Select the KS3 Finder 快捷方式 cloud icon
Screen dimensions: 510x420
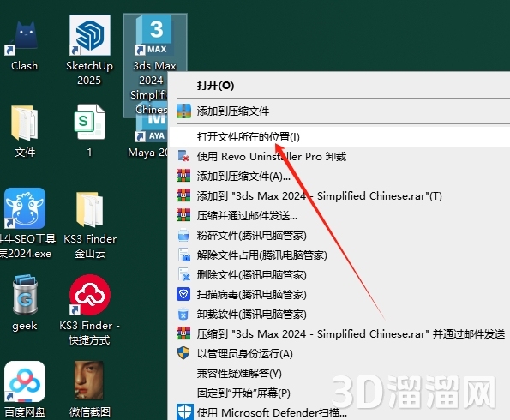tap(89, 295)
